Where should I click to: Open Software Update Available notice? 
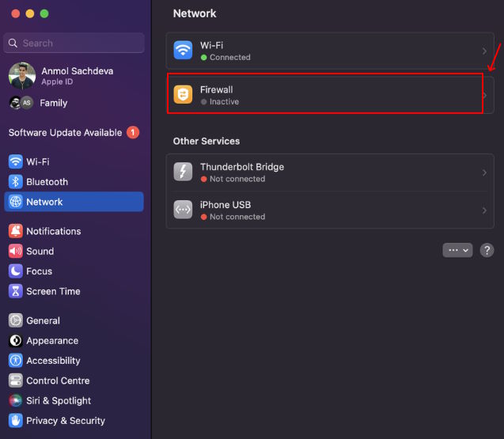pyautogui.click(x=74, y=132)
